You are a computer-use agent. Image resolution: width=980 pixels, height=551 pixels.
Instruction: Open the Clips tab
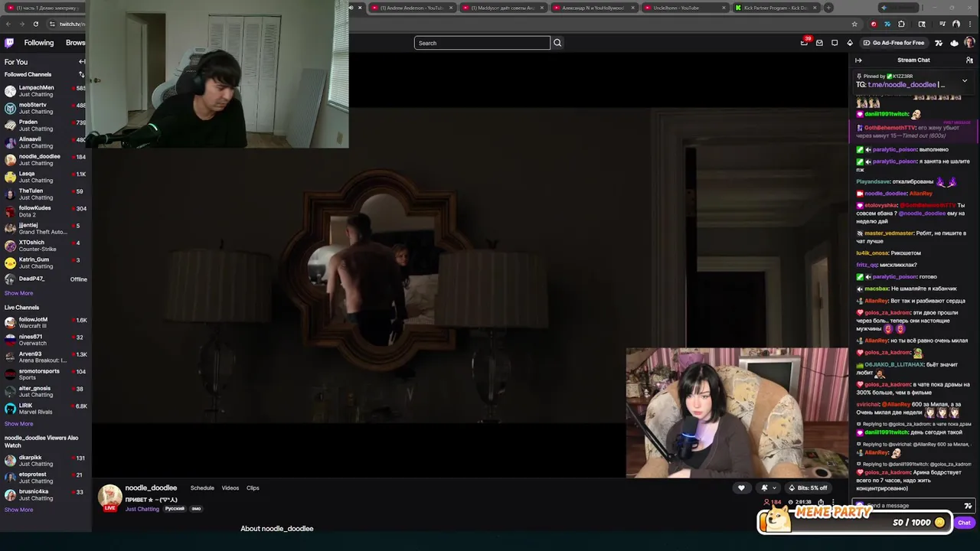pyautogui.click(x=253, y=488)
